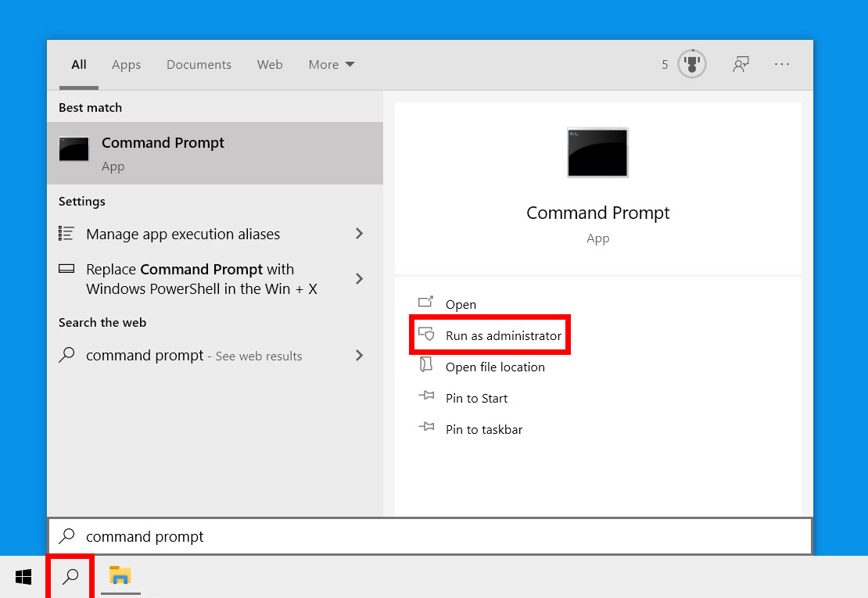This screenshot has height=598, width=868.
Task: Switch to the Documents tab
Action: tap(199, 65)
